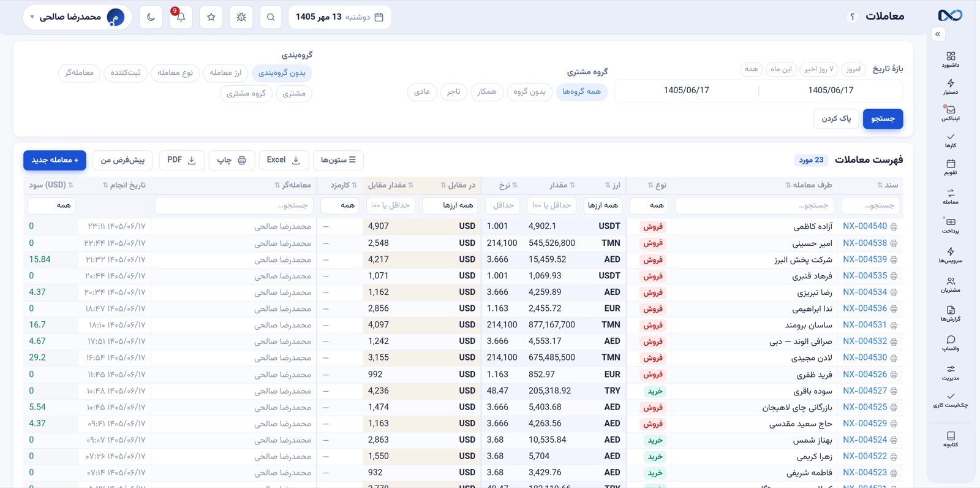Screen dimensions: 980x488
Task: Open the محمدرضا صالحی user menu
Action: [77, 17]
